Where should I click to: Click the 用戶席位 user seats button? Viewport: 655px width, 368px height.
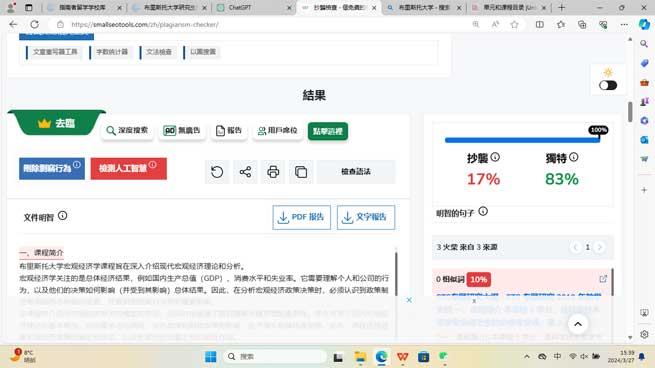click(277, 131)
